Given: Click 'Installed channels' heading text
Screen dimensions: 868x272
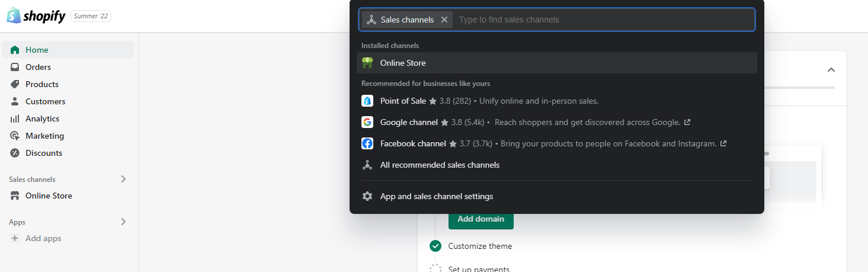Looking at the screenshot, I should pos(390,46).
